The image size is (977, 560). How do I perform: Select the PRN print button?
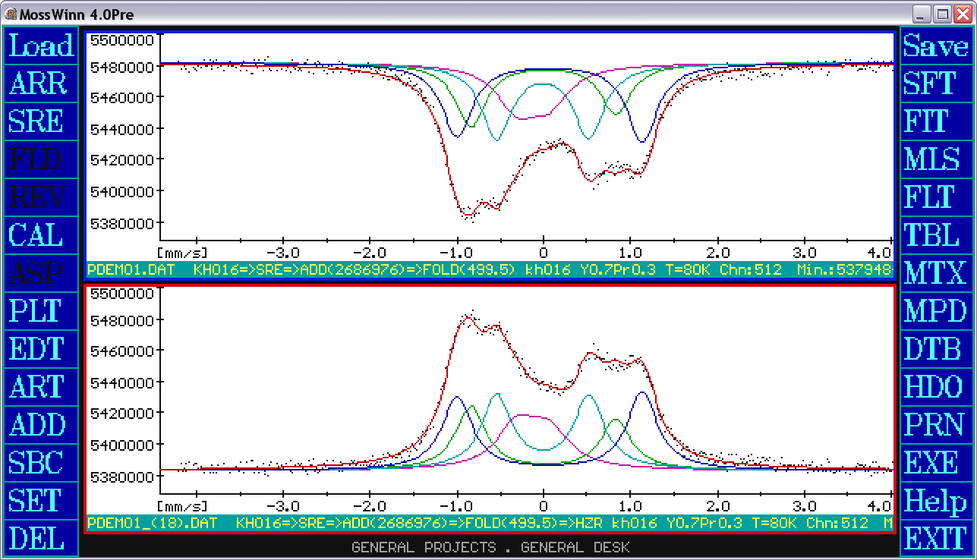click(x=935, y=425)
